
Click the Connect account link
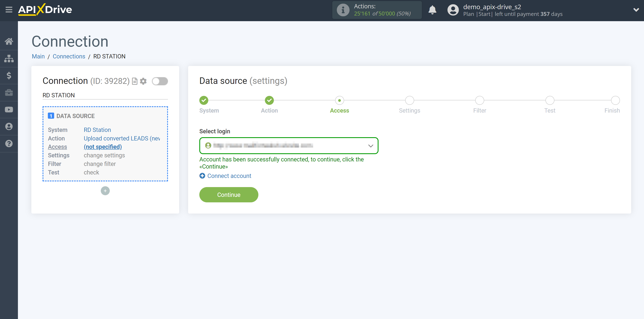coord(229,176)
